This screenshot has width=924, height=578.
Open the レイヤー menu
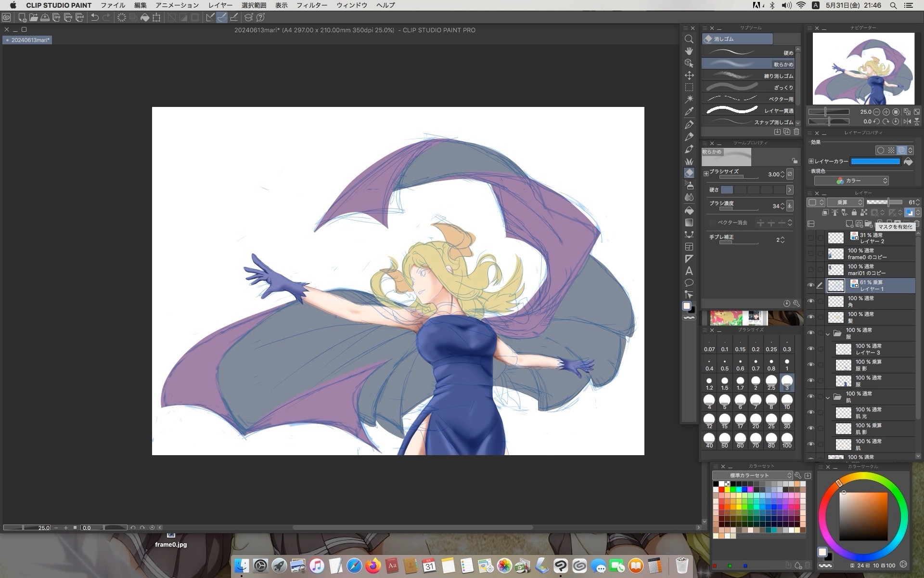220,5
